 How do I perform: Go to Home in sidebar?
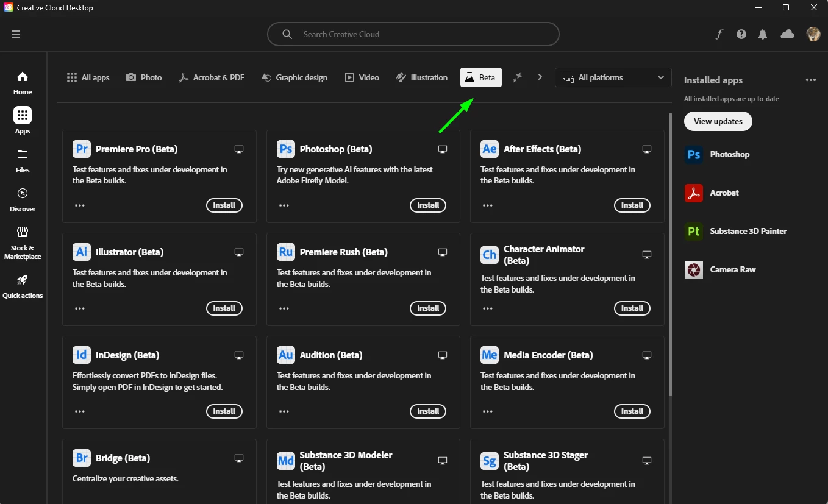click(23, 83)
